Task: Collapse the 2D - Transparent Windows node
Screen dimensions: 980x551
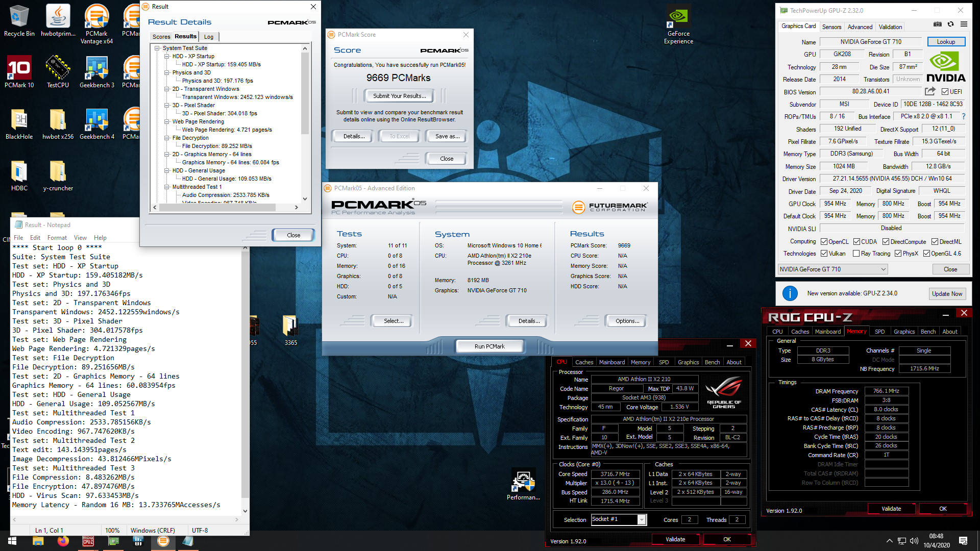Action: pos(167,89)
